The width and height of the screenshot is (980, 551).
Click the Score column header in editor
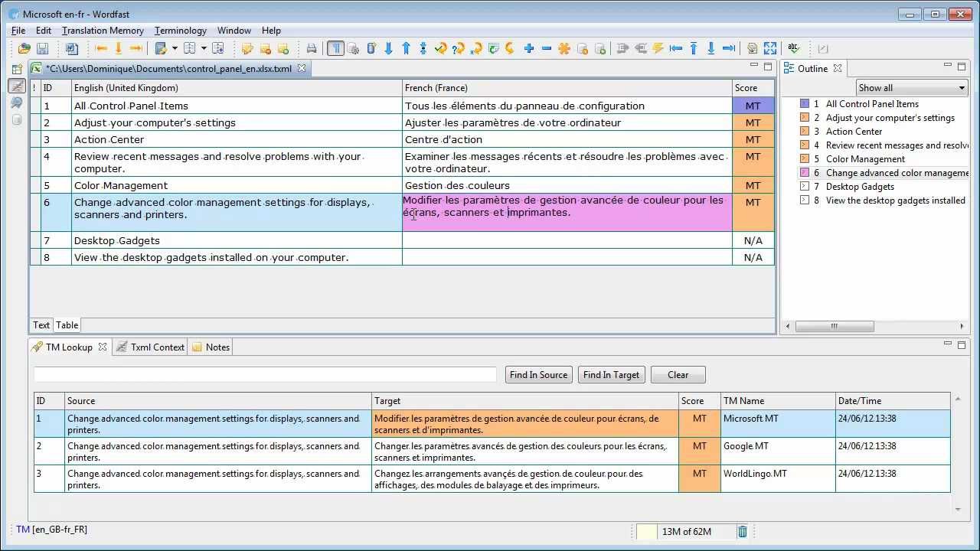click(x=753, y=88)
